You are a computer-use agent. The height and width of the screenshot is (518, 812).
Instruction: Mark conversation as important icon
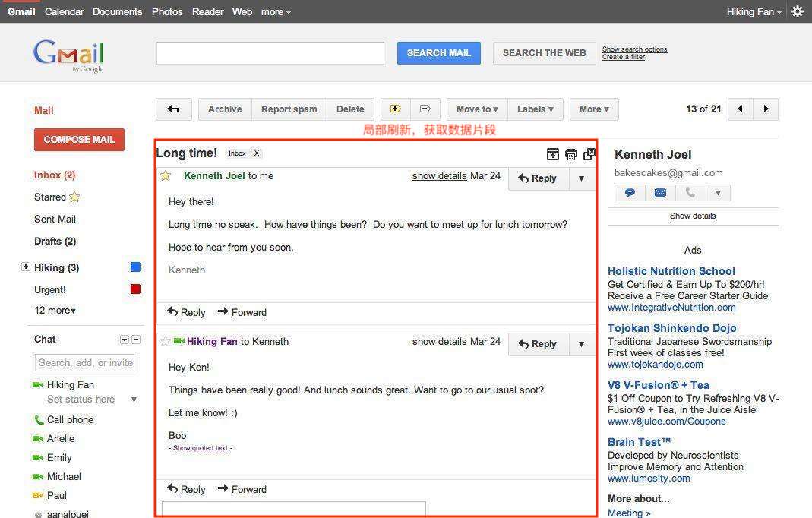pos(395,109)
